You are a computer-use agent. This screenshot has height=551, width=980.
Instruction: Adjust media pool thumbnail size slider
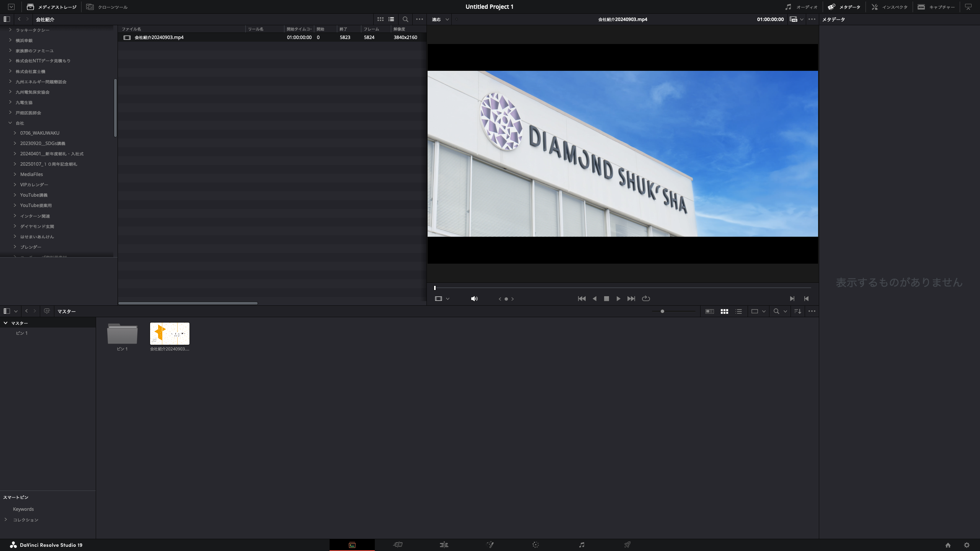click(x=662, y=311)
